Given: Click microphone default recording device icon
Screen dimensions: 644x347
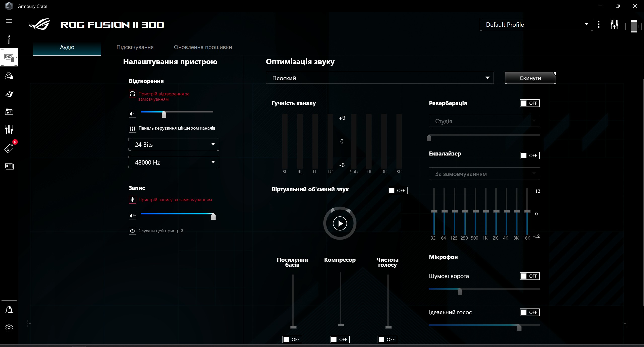Looking at the screenshot, I should click(132, 200).
